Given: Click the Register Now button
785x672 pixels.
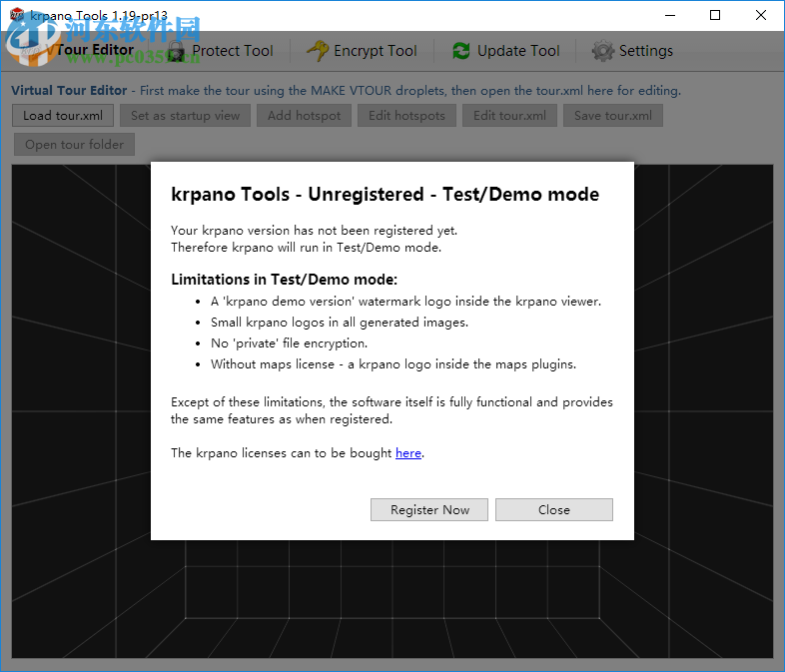Looking at the screenshot, I should (429, 510).
